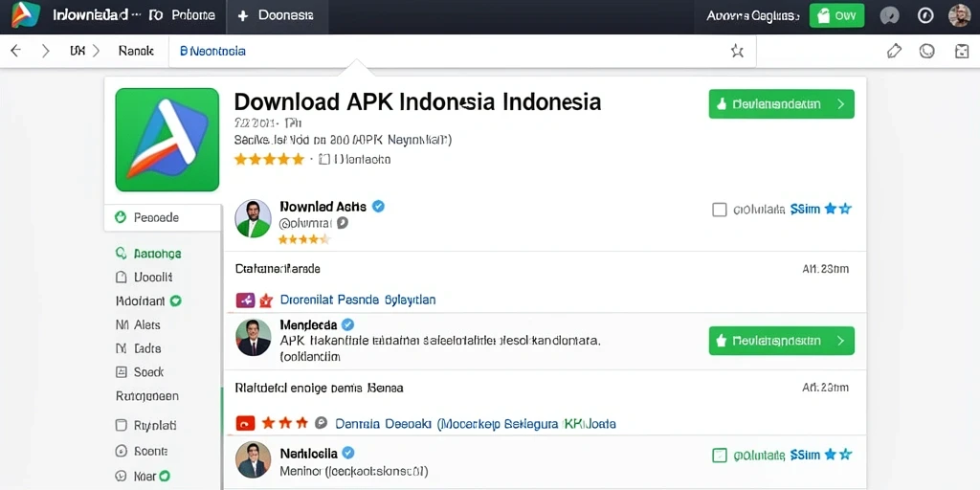The height and width of the screenshot is (490, 980).
Task: Open the Alats sidebar item
Action: pyautogui.click(x=138, y=325)
